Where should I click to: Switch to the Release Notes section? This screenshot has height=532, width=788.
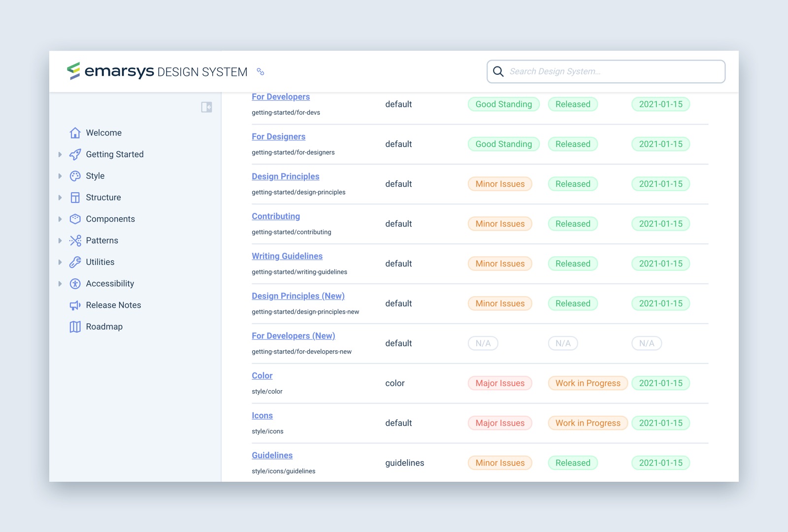point(113,305)
